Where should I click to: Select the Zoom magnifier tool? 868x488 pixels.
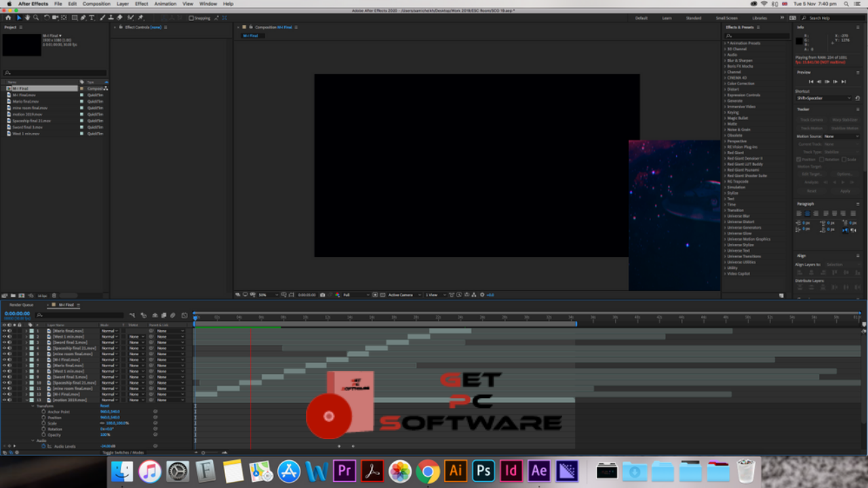(x=36, y=18)
